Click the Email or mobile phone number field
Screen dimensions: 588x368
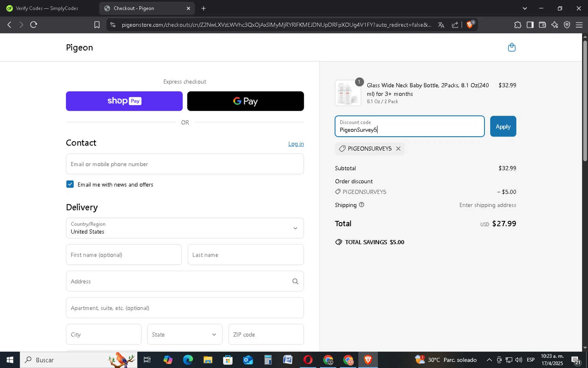coord(185,164)
